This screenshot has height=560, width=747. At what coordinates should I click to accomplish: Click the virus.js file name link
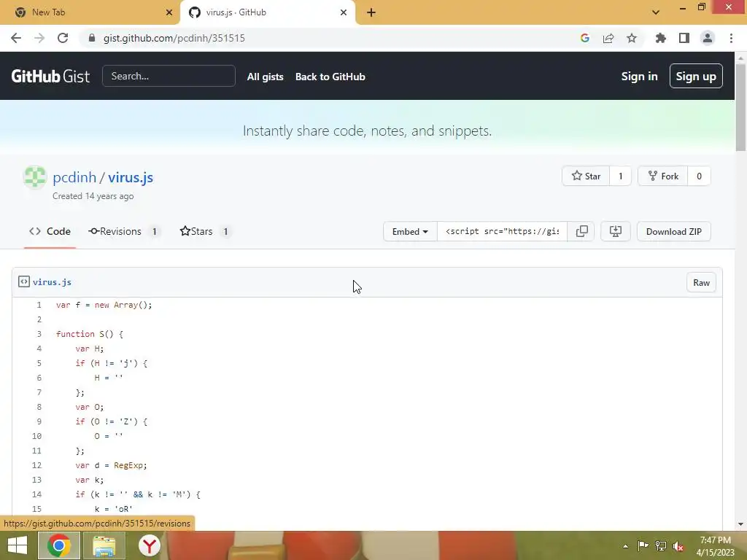tap(52, 282)
